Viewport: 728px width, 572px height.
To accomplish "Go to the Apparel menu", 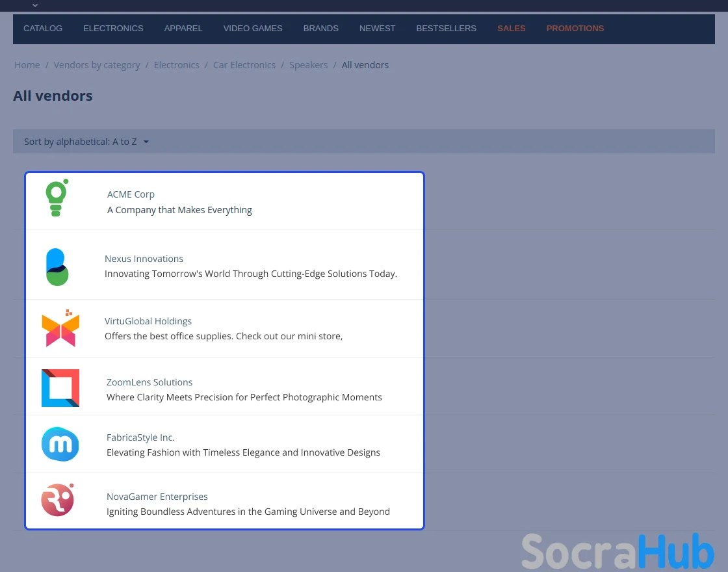I will (x=183, y=29).
